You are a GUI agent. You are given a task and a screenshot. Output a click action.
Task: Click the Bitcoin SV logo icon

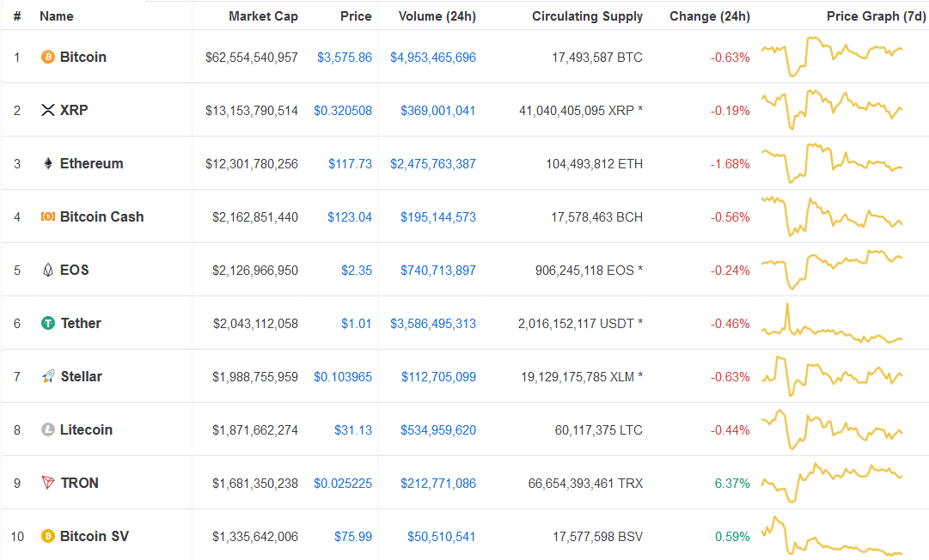pos(48,536)
